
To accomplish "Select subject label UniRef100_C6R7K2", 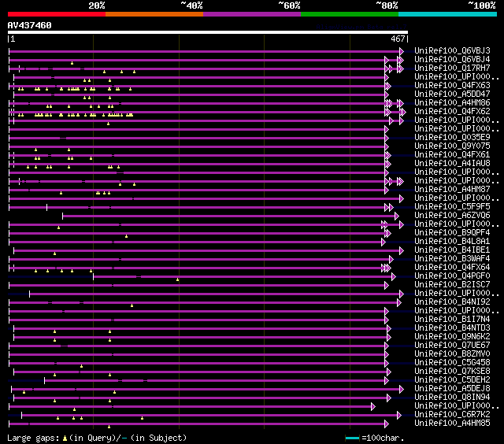I will [x=452, y=415].
